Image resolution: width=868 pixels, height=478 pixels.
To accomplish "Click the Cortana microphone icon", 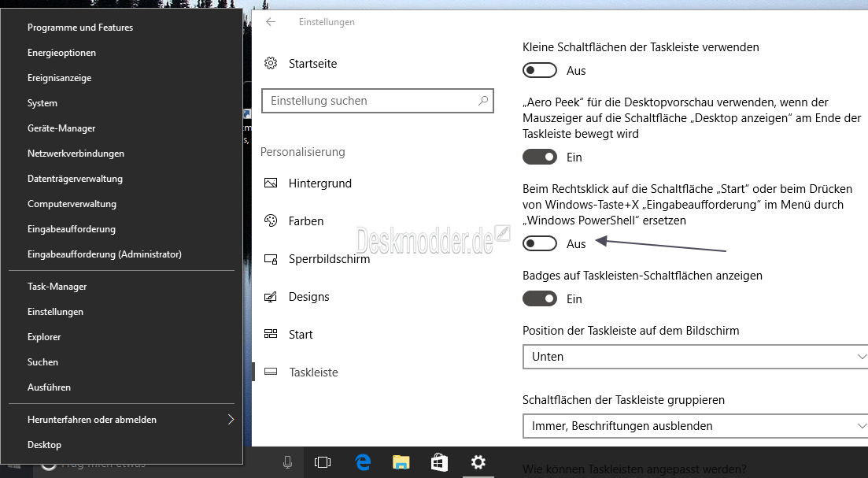I will 287,462.
